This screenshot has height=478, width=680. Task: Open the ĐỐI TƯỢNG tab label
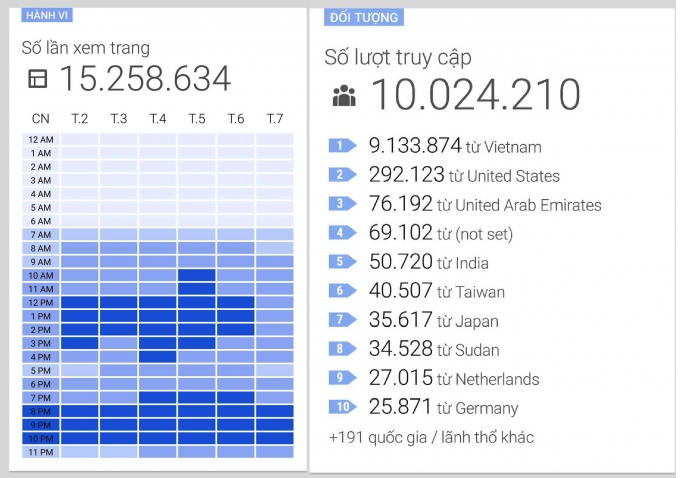tap(363, 17)
